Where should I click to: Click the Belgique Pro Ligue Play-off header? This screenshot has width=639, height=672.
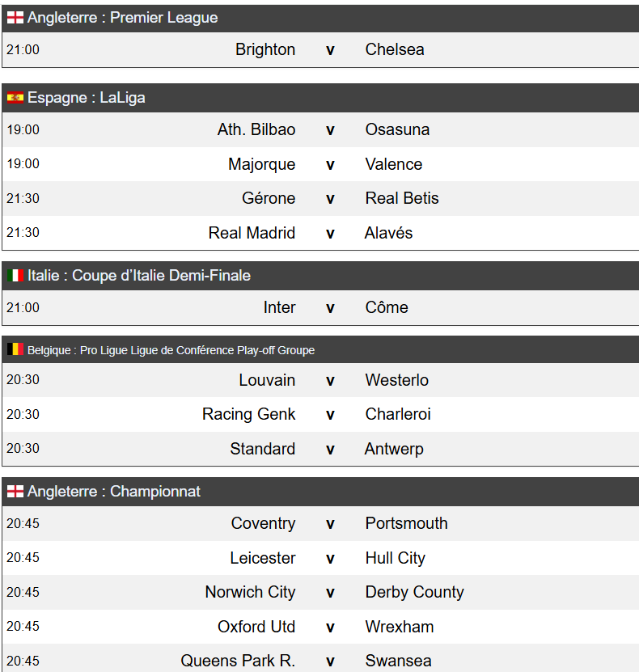(x=171, y=350)
